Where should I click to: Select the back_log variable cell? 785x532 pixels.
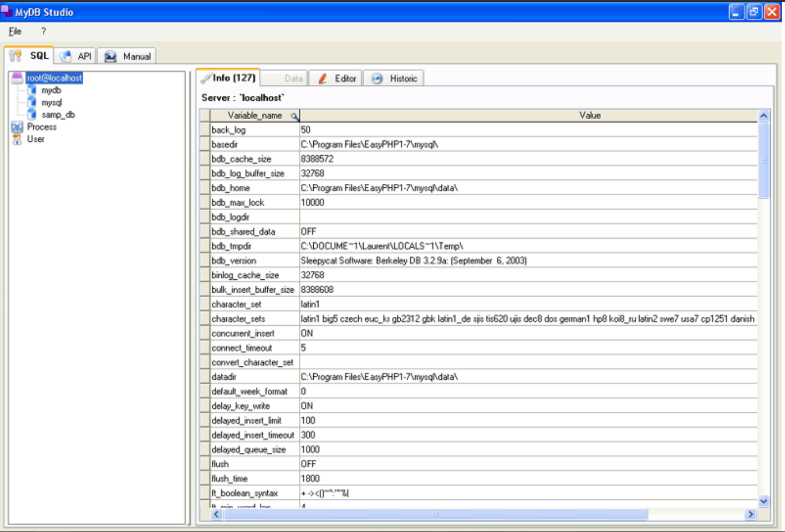coord(255,130)
